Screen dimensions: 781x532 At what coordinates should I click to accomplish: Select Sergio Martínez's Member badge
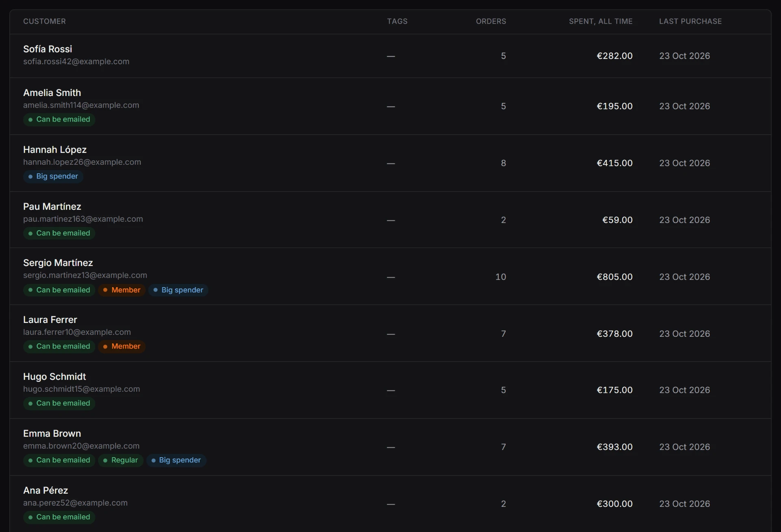122,290
